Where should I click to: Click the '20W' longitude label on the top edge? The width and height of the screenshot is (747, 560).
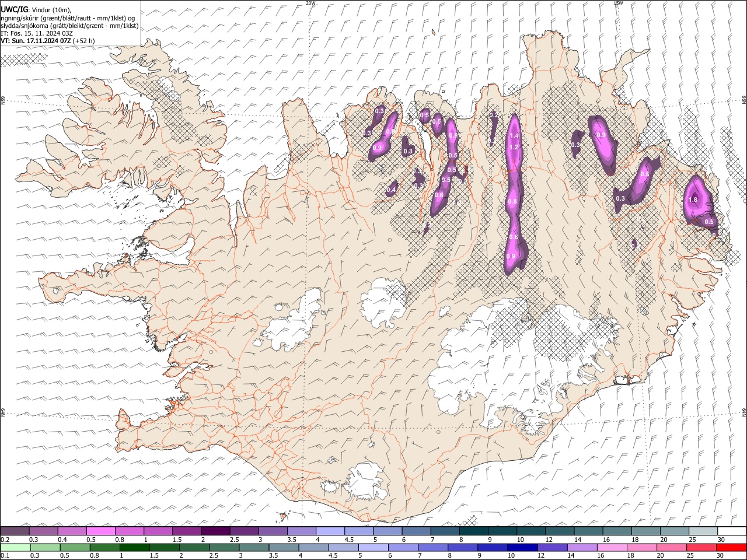(310, 3)
